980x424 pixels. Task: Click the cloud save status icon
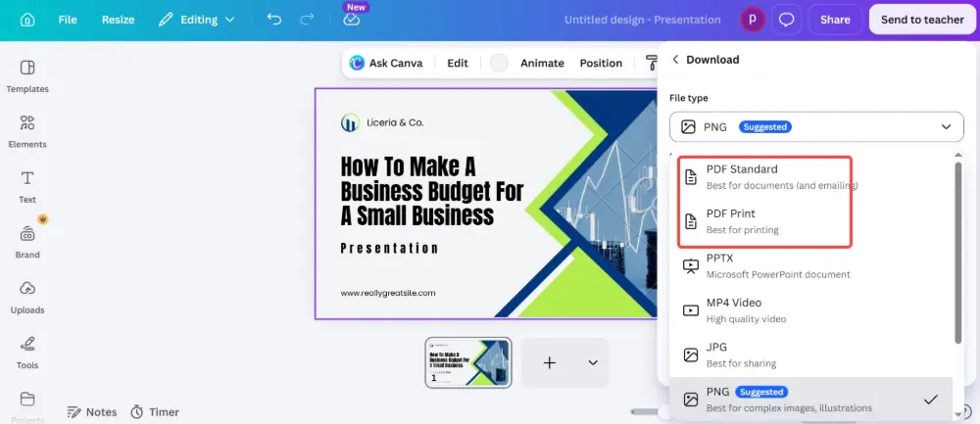352,20
